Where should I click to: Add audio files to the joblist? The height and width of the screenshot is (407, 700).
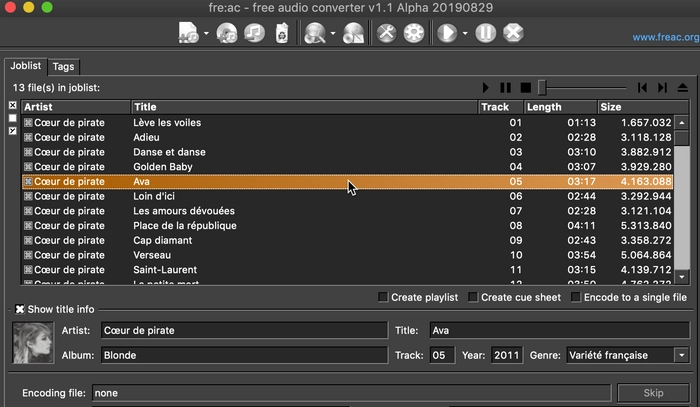(x=188, y=33)
